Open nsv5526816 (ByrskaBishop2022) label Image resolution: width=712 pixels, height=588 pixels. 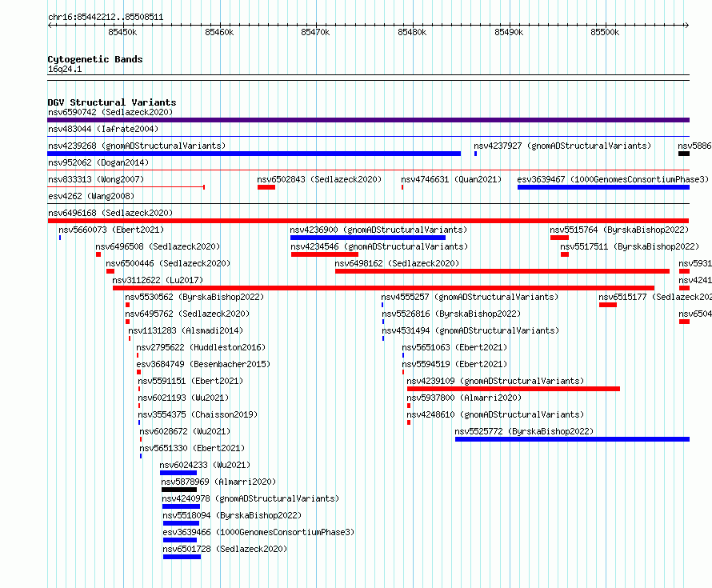pyautogui.click(x=451, y=314)
